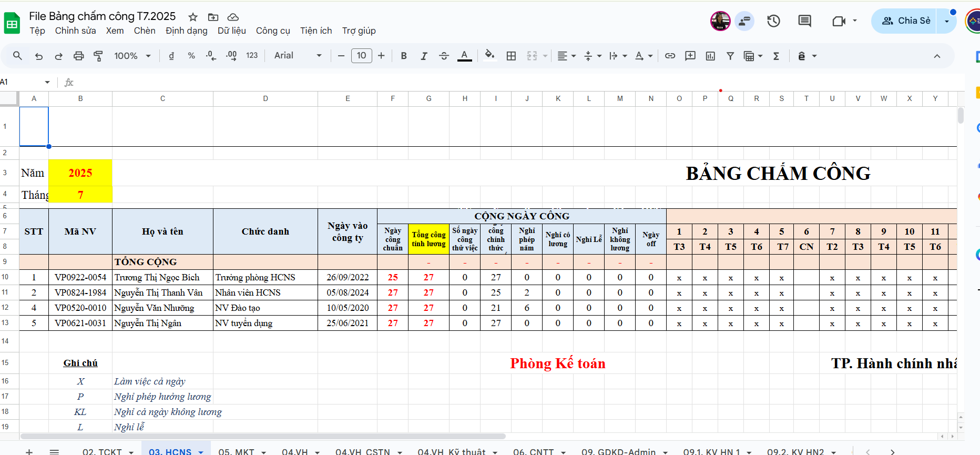Open the Định dạng menu
This screenshot has height=455, width=980.
(186, 31)
